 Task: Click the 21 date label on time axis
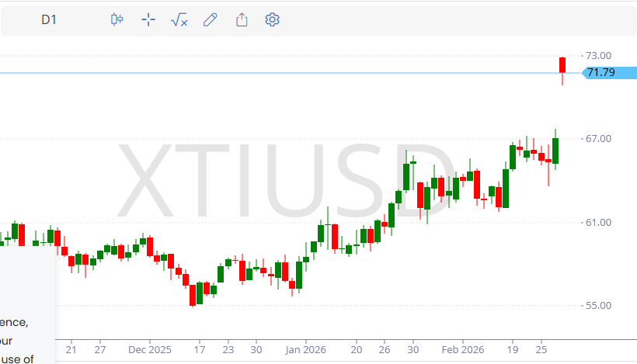[71, 350]
